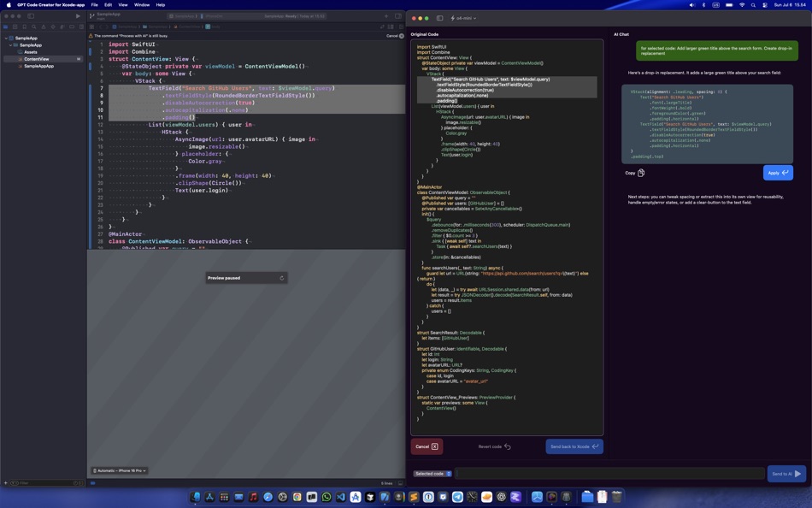Click the red Cancel button
The height and width of the screenshot is (508, 812).
[427, 446]
